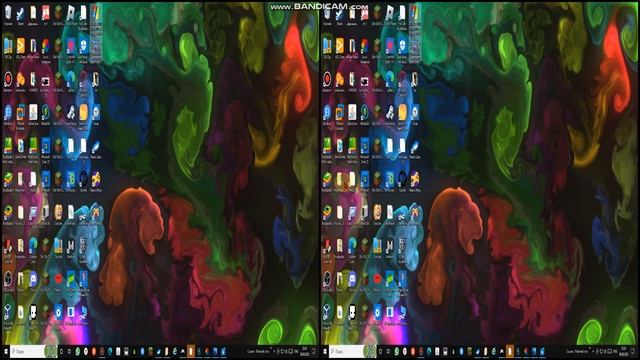The image size is (640, 360).
Task: Click the clock on the left taskbar copy
Action: tap(305, 351)
